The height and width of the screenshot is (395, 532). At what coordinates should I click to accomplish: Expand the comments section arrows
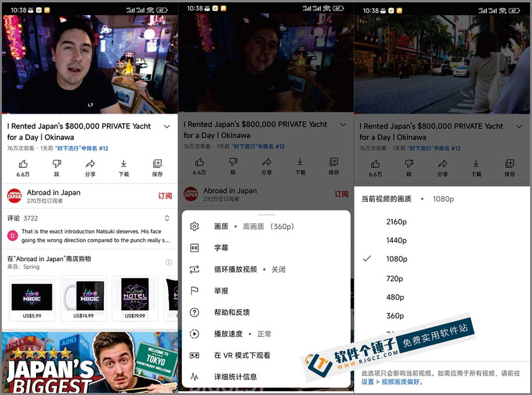click(x=167, y=218)
